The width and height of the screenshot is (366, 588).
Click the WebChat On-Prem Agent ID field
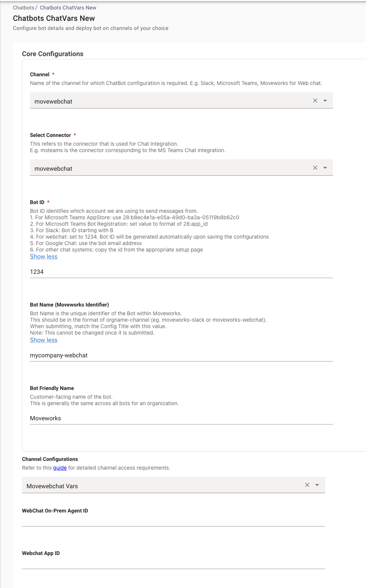(173, 520)
